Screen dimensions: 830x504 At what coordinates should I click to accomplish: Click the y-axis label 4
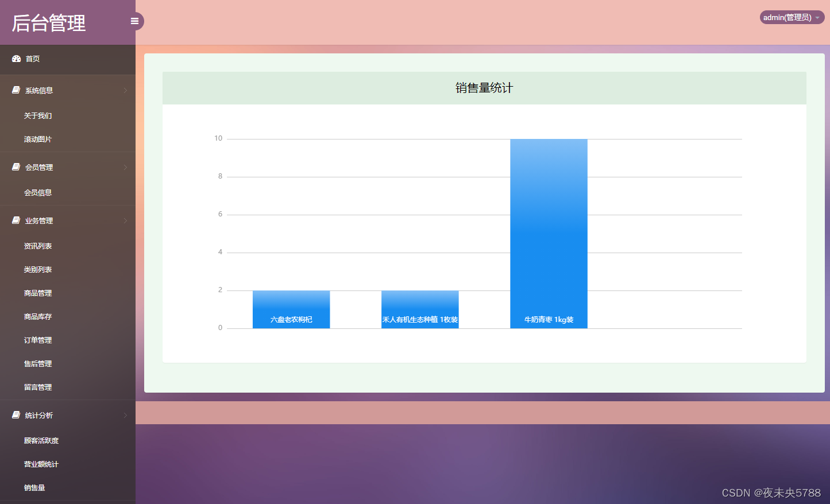pos(220,252)
